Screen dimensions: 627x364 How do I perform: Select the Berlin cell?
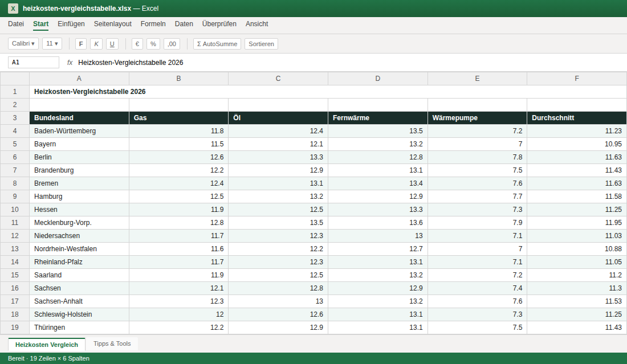(79, 157)
